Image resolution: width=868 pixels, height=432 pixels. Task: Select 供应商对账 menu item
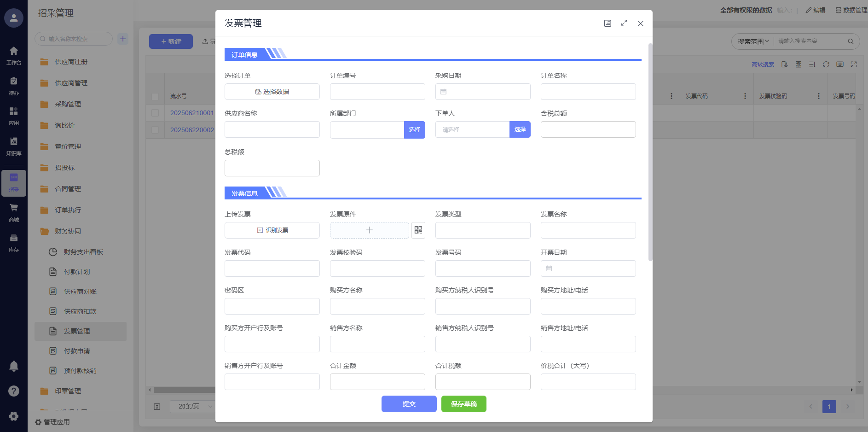coord(80,292)
